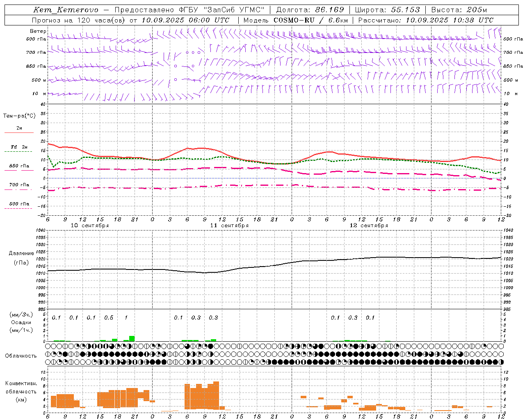
Task: Click the Осадки precipitation label
Action: pyautogui.click(x=21, y=322)
